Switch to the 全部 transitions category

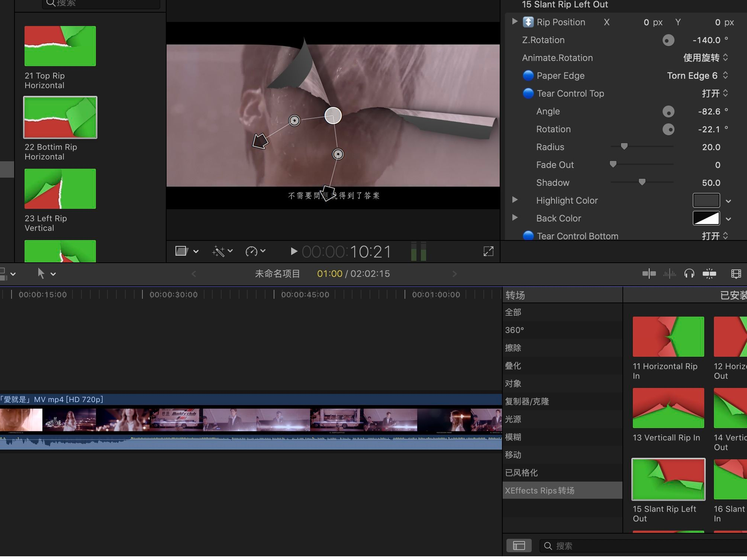click(513, 312)
